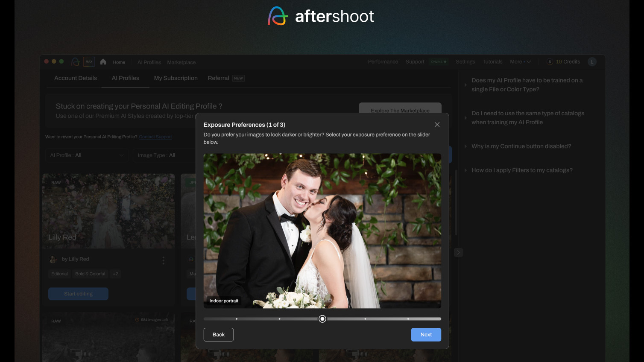Viewport: 644px width, 362px height.
Task: Open the Image Type: All dropdown
Action: click(164, 155)
